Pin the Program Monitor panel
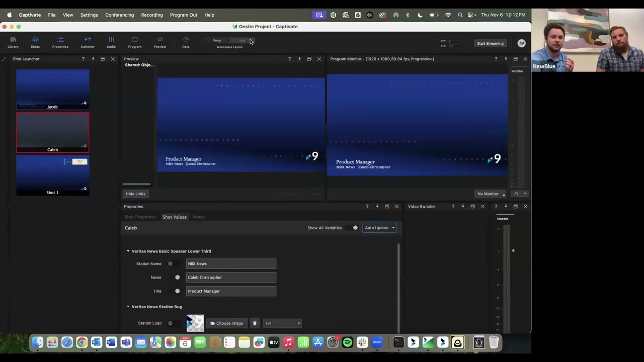 tap(506, 59)
